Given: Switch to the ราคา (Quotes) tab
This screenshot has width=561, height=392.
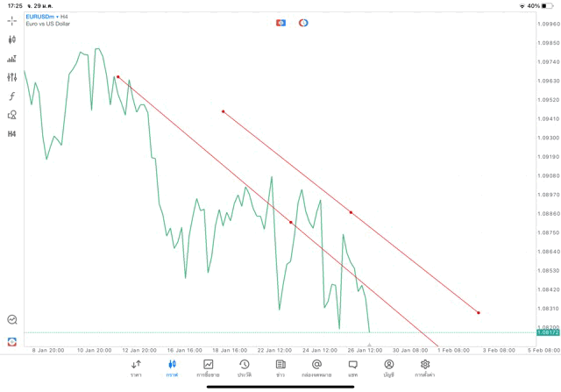Looking at the screenshot, I should [136, 367].
